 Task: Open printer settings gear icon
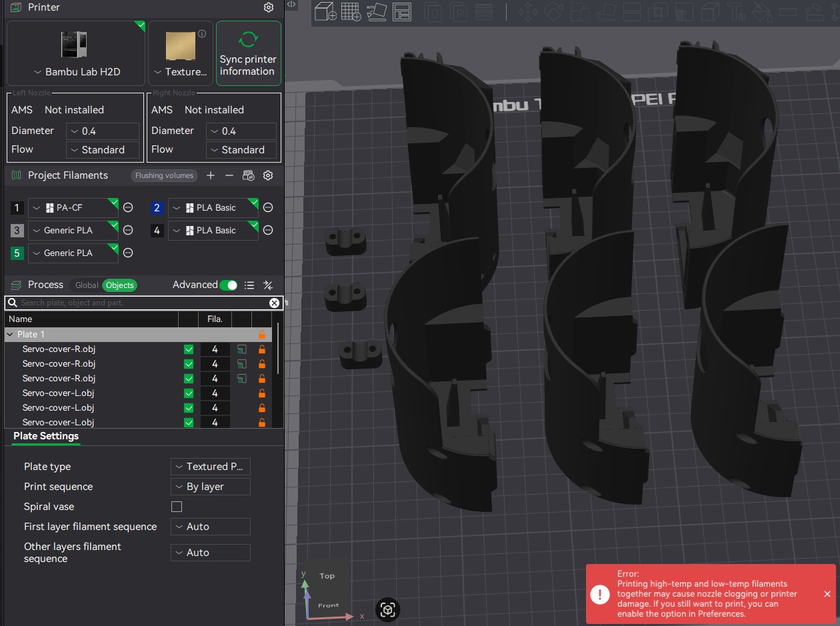[x=269, y=7]
